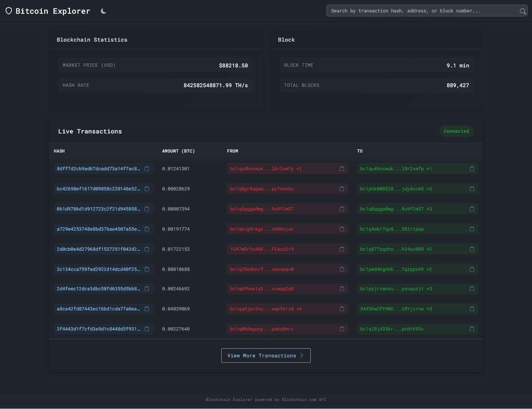Expand +6 additional senders on bc1qqdjpv3vu
Image resolution: width=532 pixels, height=409 pixels.
(x=299, y=309)
